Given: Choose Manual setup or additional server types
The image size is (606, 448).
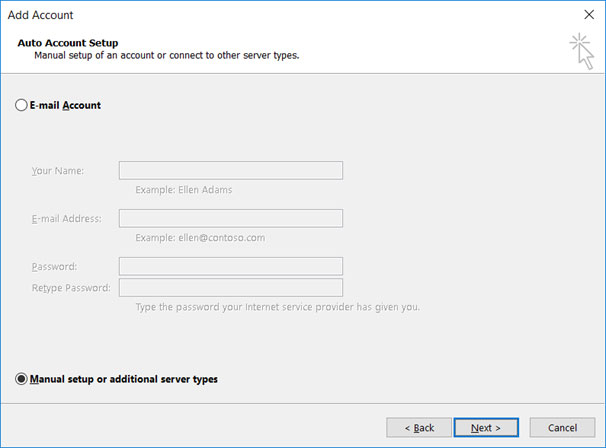Looking at the screenshot, I should (22, 379).
